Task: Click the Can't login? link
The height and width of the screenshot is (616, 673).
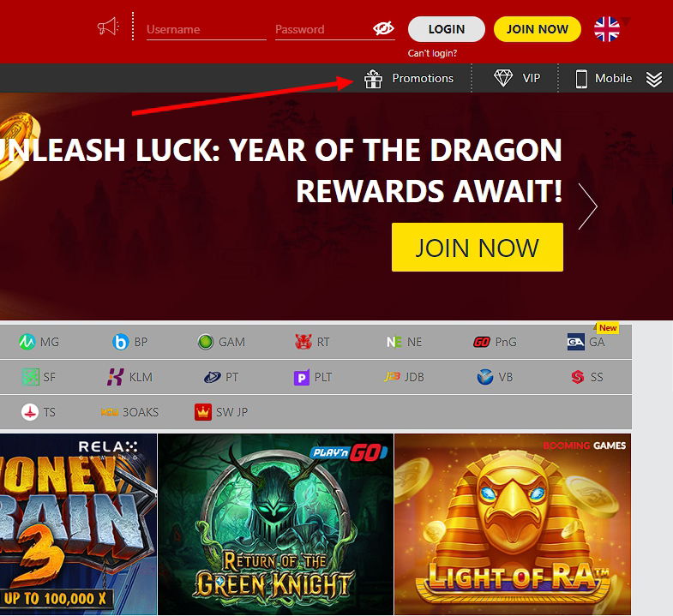Action: tap(432, 53)
